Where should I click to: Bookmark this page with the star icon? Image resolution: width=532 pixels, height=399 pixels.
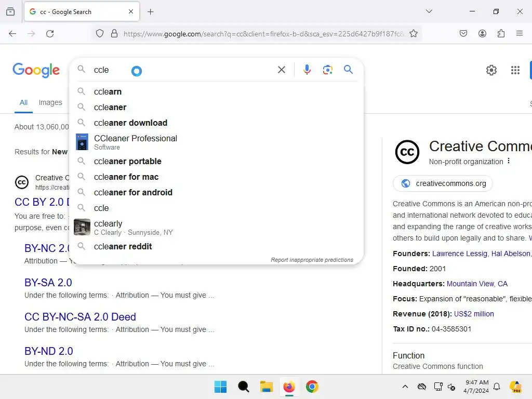tap(414, 34)
